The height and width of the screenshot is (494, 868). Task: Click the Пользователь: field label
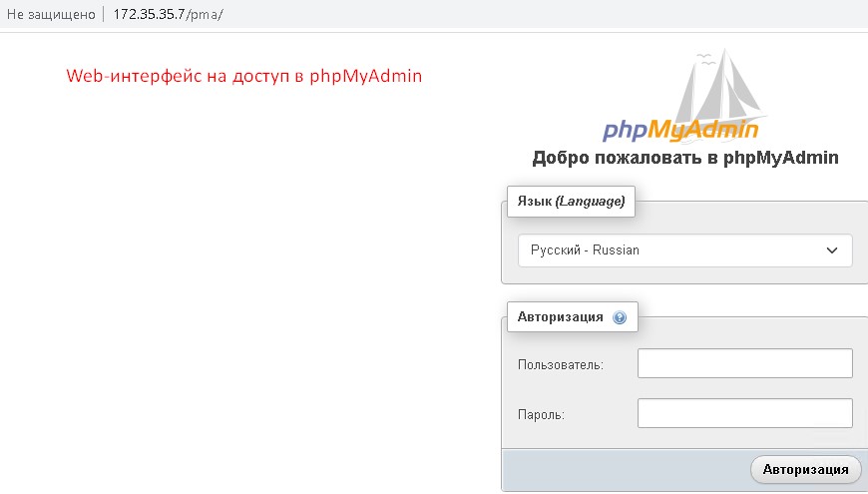click(561, 365)
